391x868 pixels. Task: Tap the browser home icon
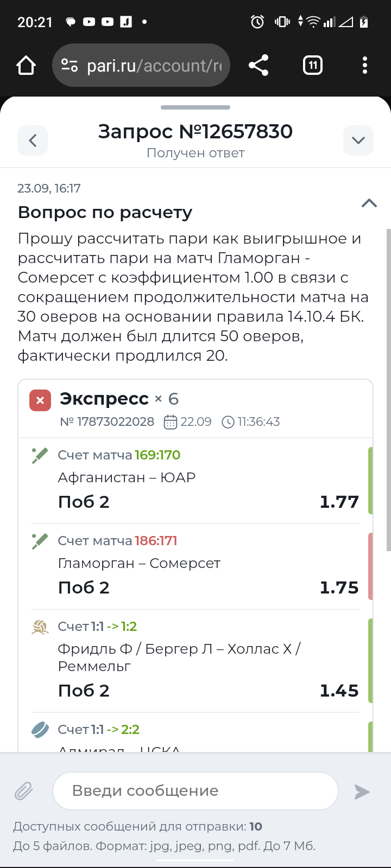coord(26,66)
